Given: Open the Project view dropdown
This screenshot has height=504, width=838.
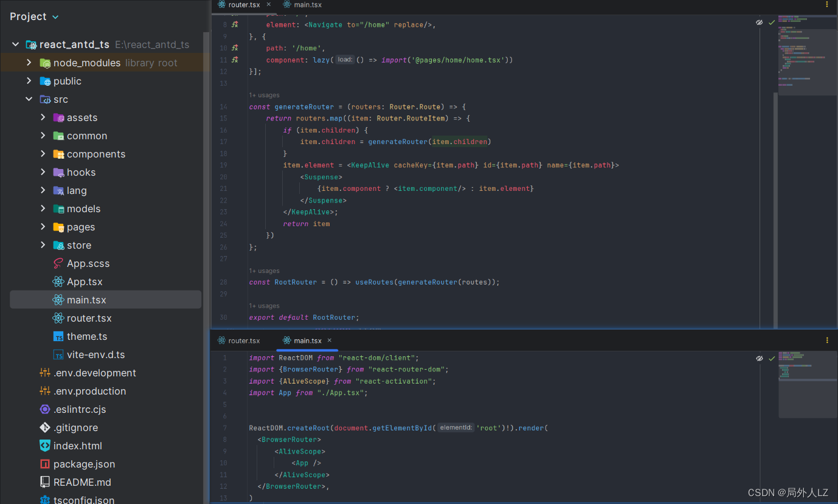Looking at the screenshot, I should pyautogui.click(x=34, y=16).
